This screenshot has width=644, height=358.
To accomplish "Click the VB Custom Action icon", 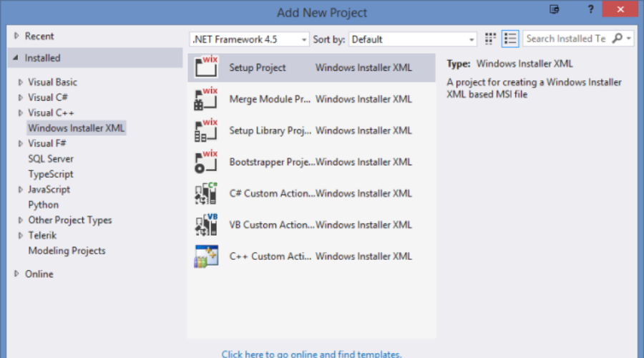I will (206, 224).
